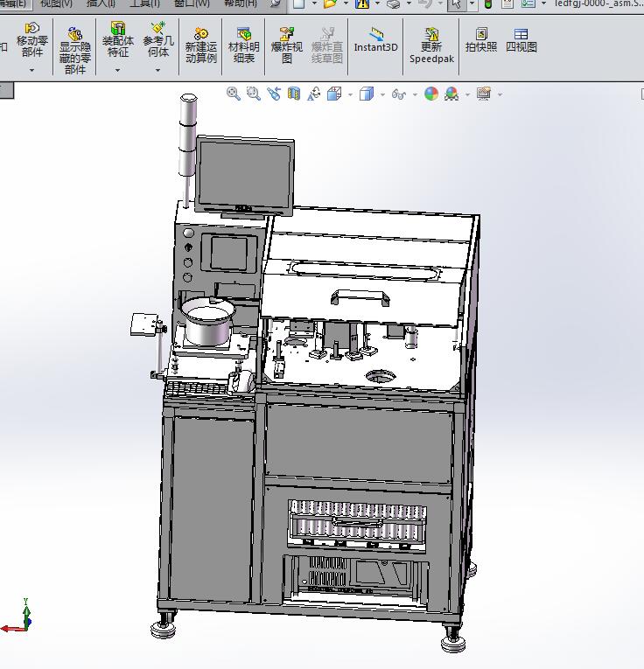This screenshot has height=669, width=644.
Task: Go back to Previous View
Action: pos(274,94)
